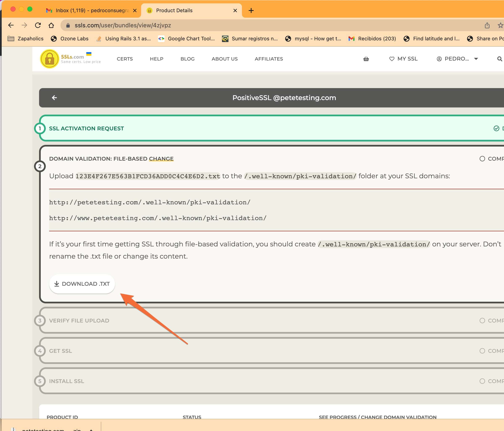Expand the Verify File Upload step
The image size is (504, 431).
coord(79,320)
